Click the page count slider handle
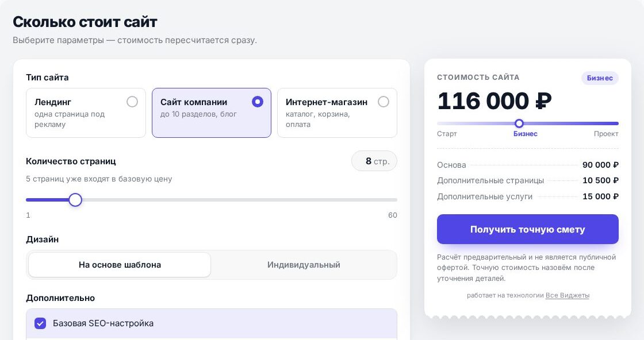644x340 pixels. [75, 200]
